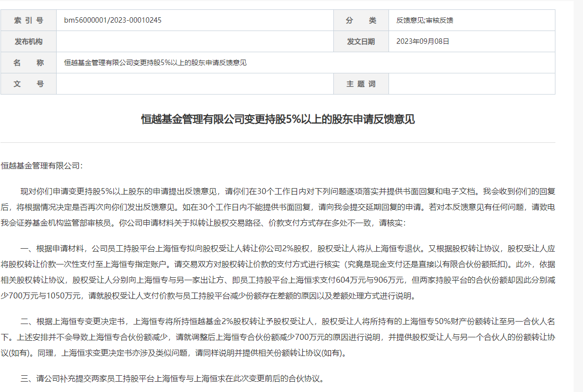Click the bold document title heading

[x=278, y=120]
